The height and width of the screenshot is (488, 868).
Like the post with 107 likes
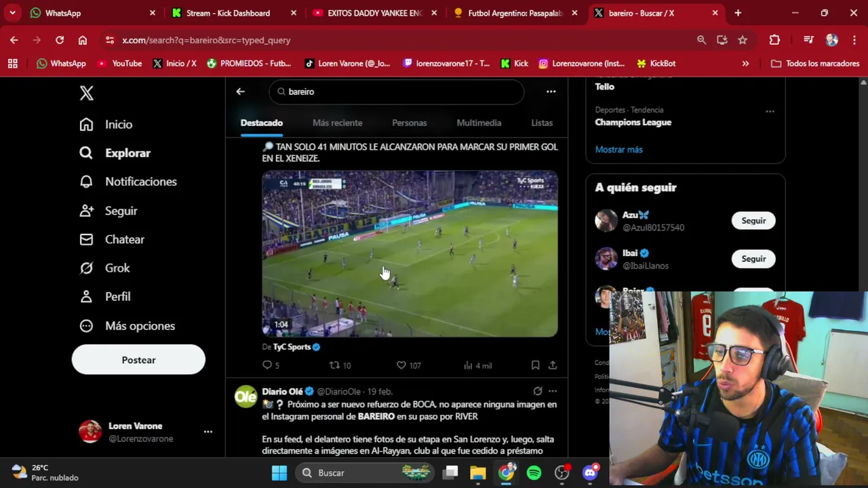pos(408,365)
